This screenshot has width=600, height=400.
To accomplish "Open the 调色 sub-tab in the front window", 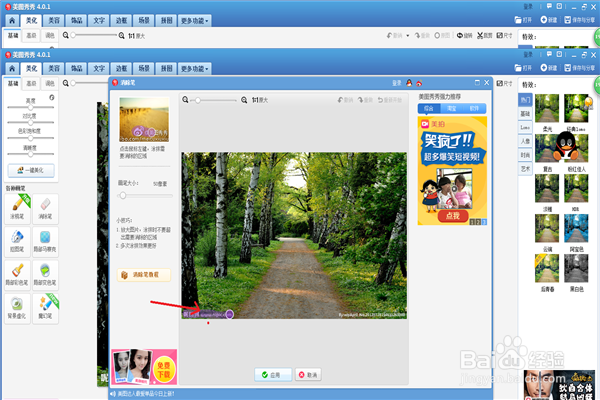I will point(50,83).
